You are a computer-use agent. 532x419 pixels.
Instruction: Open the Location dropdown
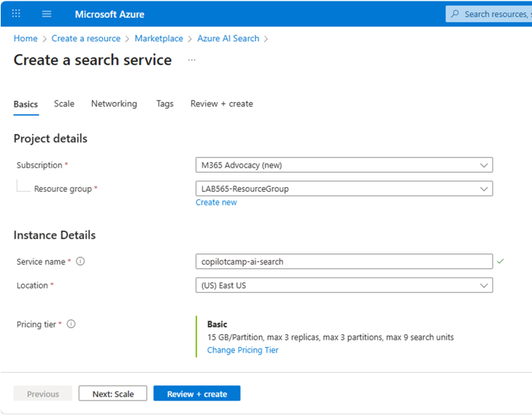tap(344, 286)
